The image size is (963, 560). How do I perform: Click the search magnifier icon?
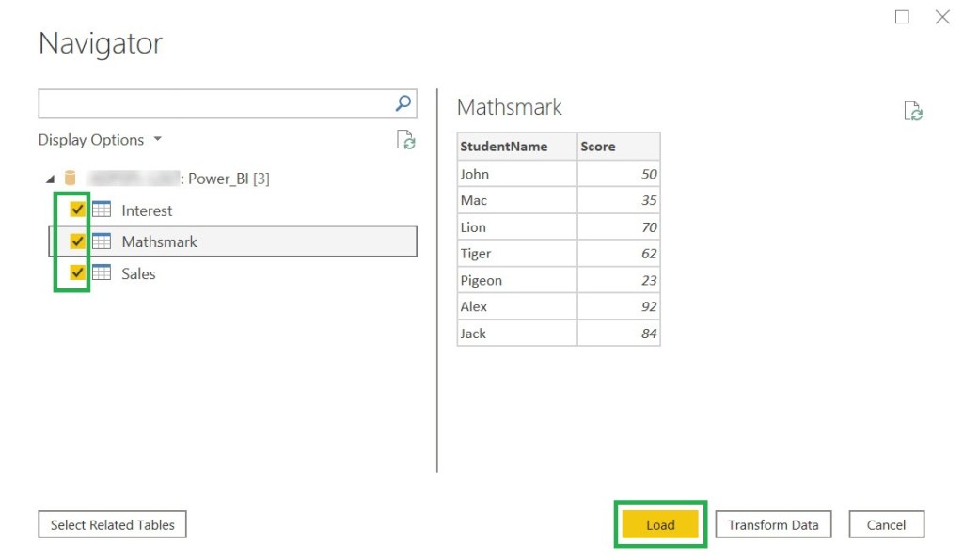point(403,103)
